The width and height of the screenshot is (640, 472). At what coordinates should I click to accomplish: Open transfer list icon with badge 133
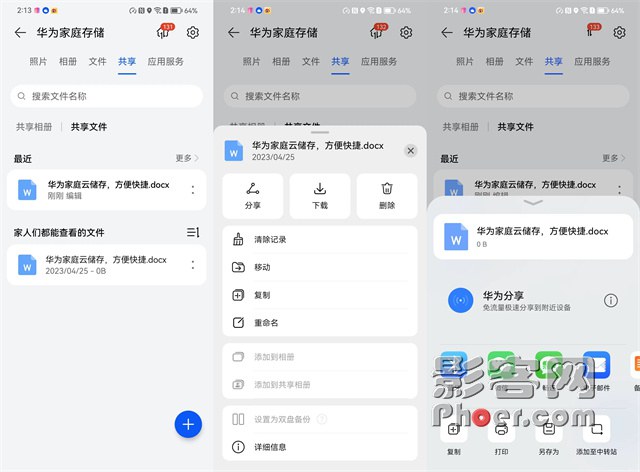[591, 31]
